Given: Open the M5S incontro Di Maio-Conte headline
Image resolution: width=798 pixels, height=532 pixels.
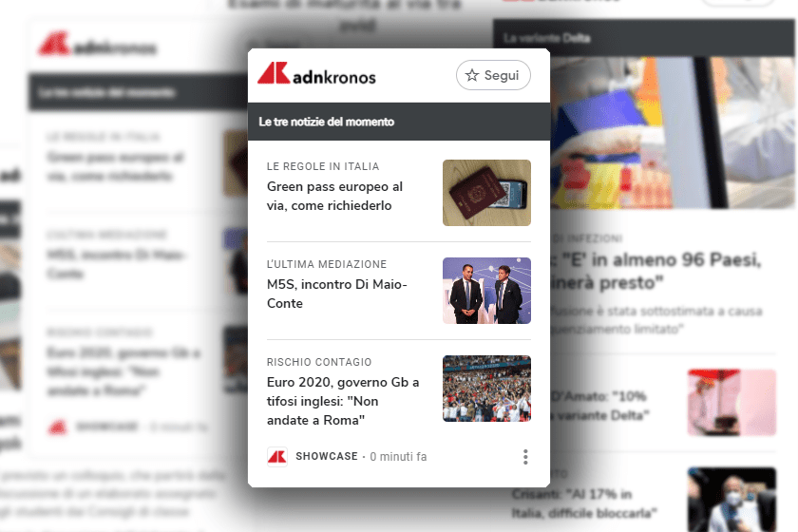Looking at the screenshot, I should click(x=336, y=294).
